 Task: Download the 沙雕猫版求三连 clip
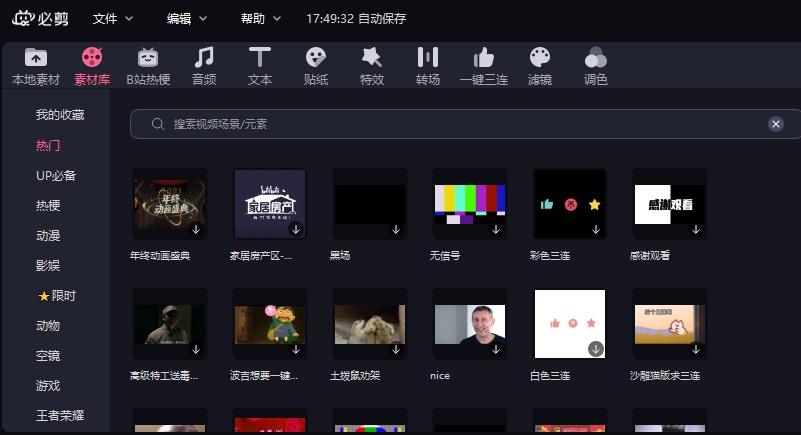696,350
